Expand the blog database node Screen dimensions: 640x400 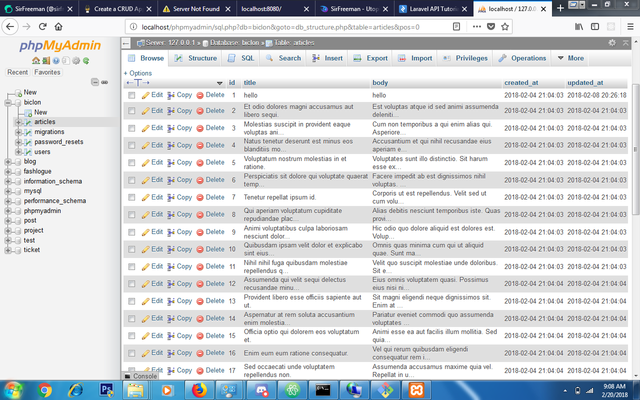[x=8, y=162]
